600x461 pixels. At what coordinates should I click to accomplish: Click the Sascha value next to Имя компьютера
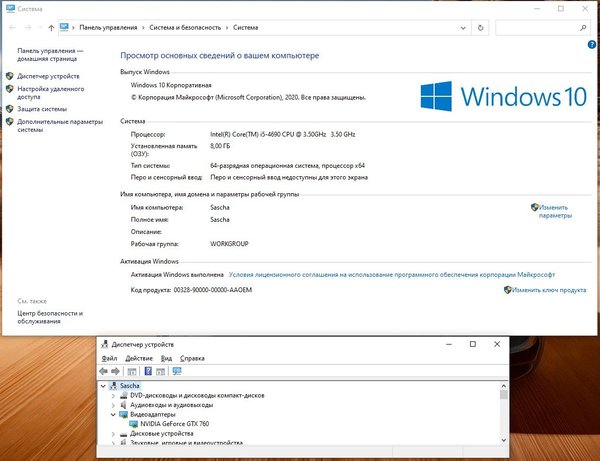220,207
